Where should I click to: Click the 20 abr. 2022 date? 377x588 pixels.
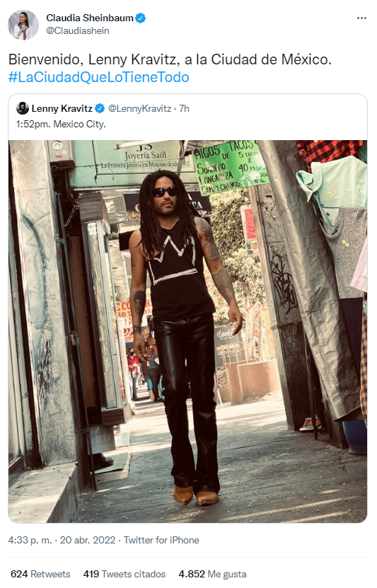[x=88, y=540]
